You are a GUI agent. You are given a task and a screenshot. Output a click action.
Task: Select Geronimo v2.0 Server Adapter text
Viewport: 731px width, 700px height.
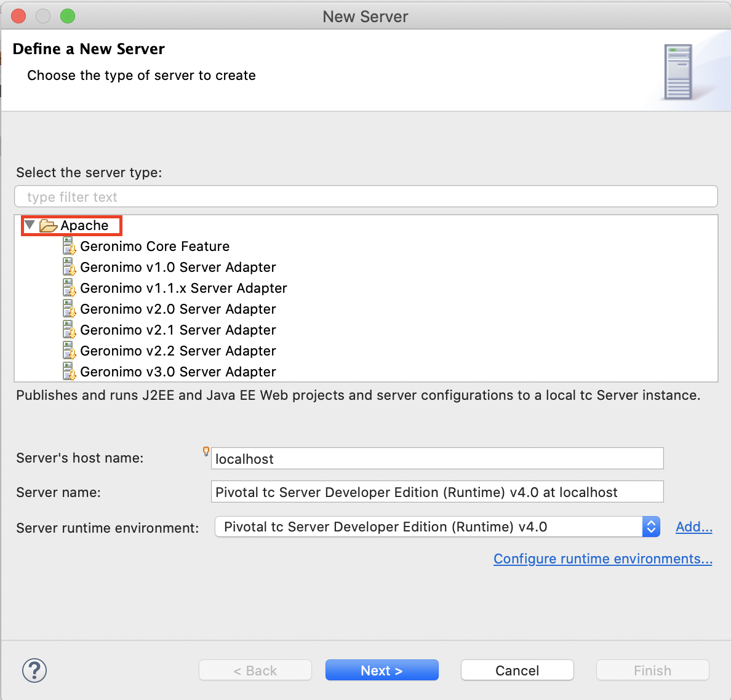click(178, 309)
